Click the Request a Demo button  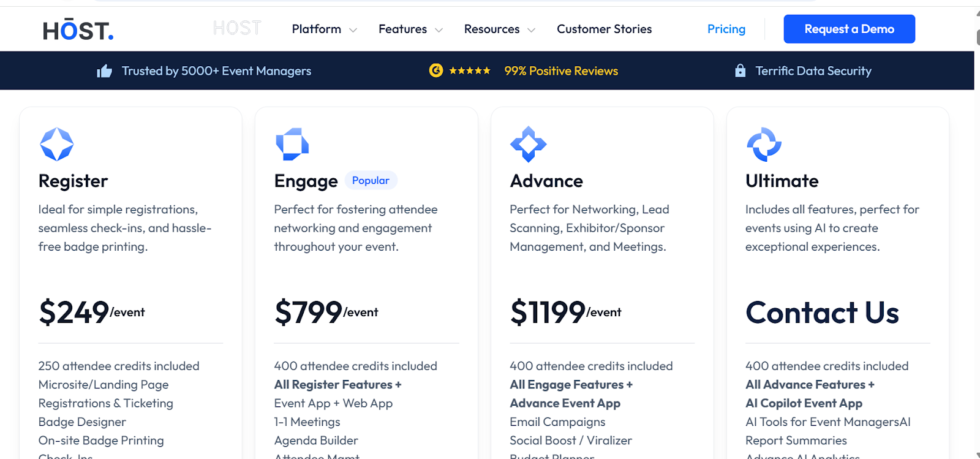[x=849, y=29]
